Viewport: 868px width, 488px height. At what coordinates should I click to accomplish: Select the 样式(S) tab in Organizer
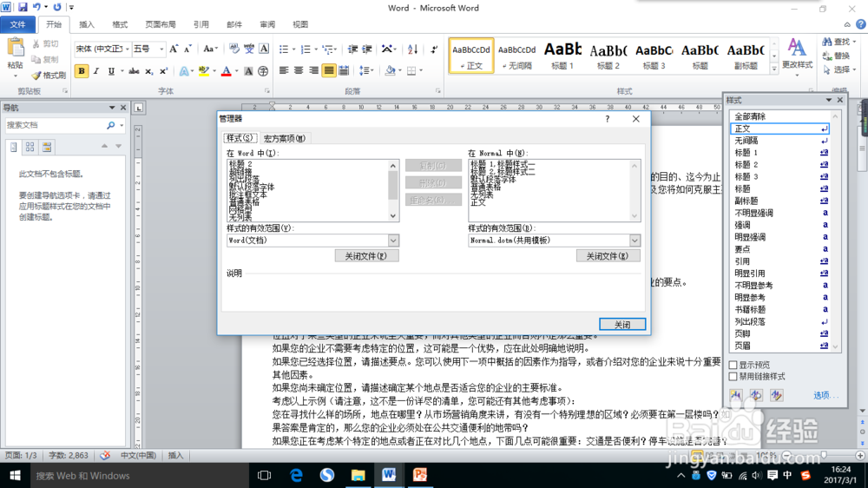pyautogui.click(x=240, y=138)
